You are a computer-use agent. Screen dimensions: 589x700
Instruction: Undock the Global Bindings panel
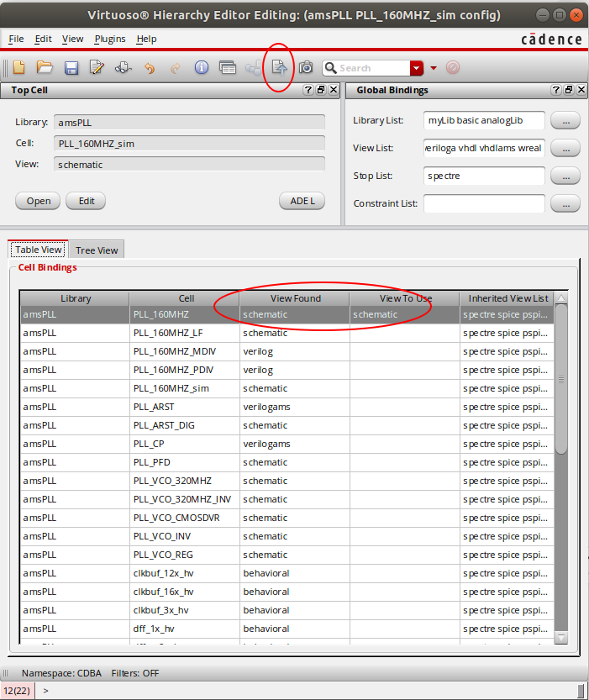click(569, 90)
